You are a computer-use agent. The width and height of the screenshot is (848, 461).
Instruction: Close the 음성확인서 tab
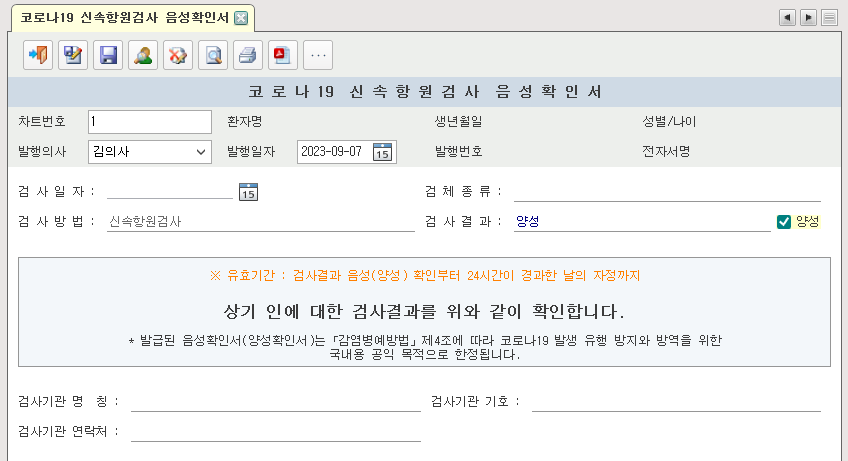(x=241, y=18)
